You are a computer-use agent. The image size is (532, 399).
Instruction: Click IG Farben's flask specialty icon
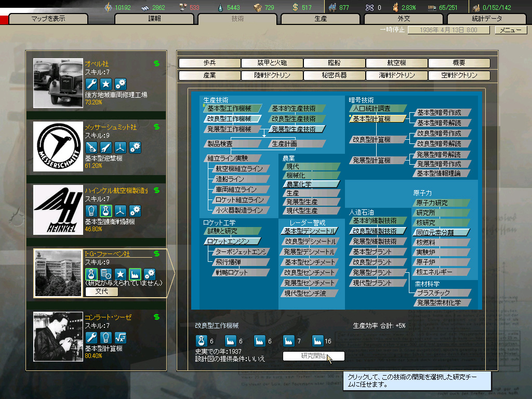coord(91,274)
